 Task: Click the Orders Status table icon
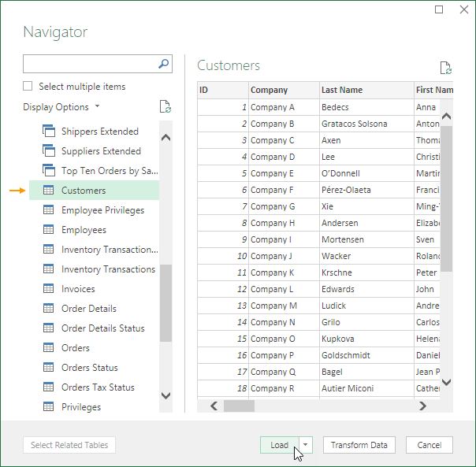48,368
